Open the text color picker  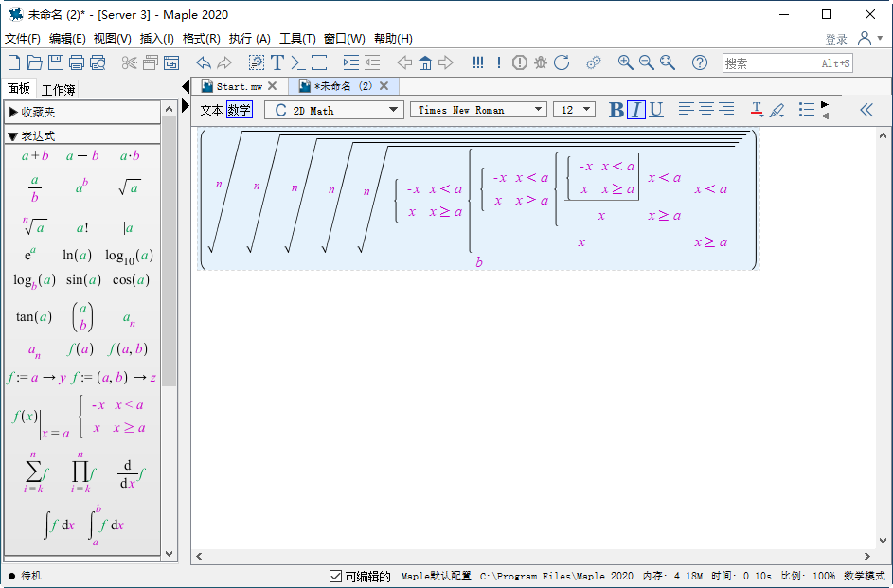(x=757, y=109)
